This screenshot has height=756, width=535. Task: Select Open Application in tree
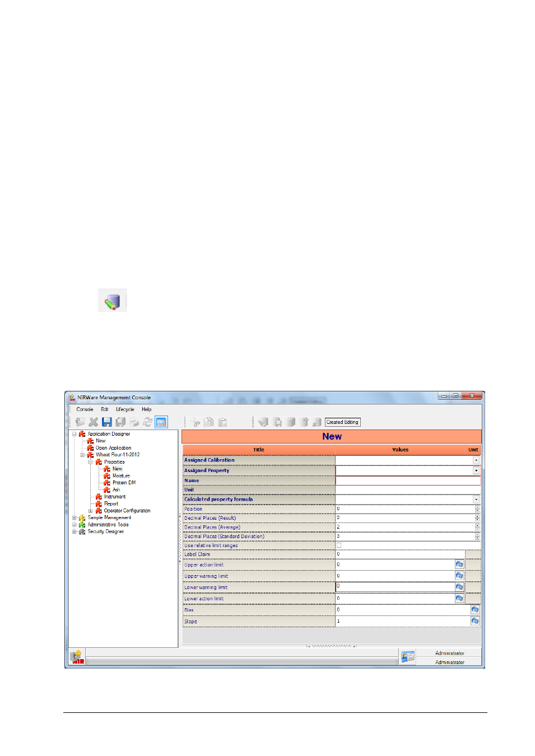click(x=113, y=448)
